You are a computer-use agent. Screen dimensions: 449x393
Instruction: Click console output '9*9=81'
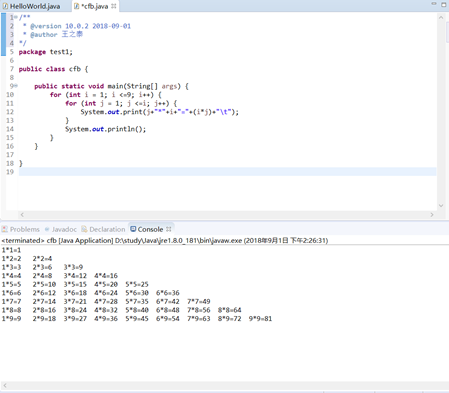click(x=260, y=319)
